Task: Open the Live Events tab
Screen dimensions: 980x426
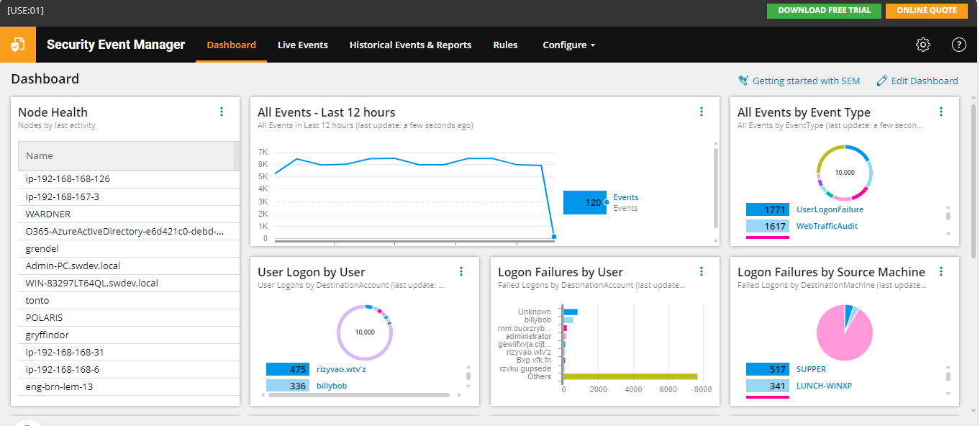Action: coord(303,45)
